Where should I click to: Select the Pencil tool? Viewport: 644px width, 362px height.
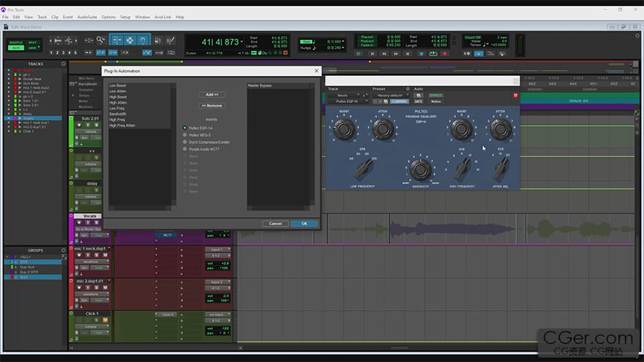170,40
